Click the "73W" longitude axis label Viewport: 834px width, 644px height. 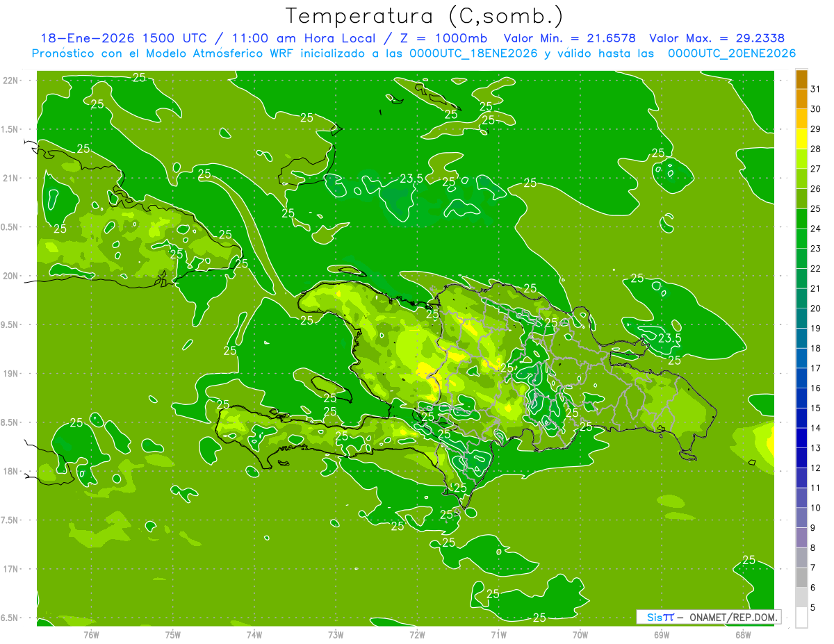pyautogui.click(x=336, y=634)
